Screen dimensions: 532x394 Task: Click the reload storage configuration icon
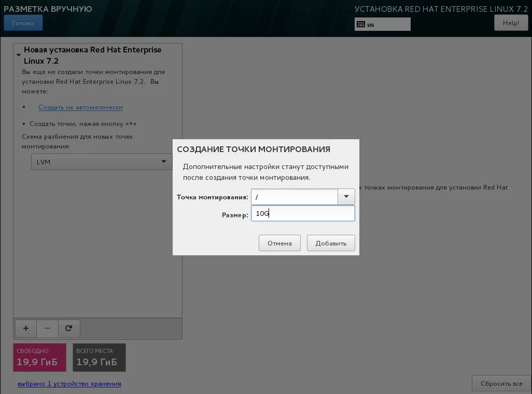point(69,328)
